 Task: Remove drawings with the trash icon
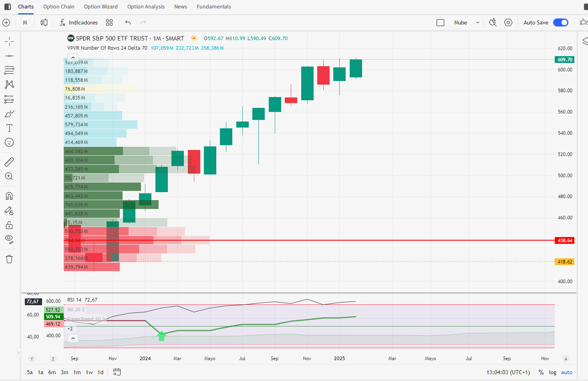(9, 259)
